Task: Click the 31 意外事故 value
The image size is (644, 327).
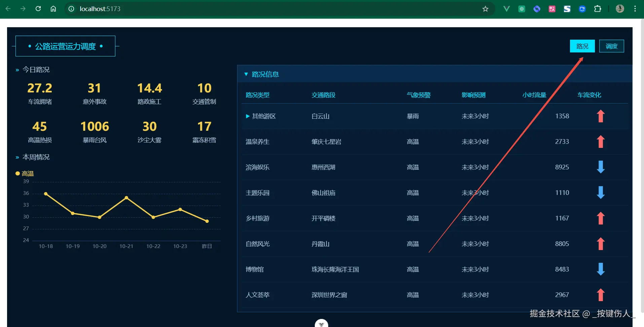Action: [94, 88]
